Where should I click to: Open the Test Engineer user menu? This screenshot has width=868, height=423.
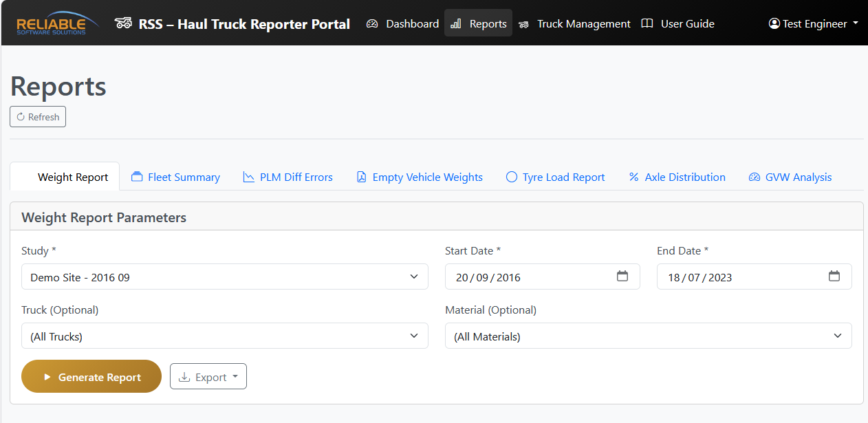814,23
